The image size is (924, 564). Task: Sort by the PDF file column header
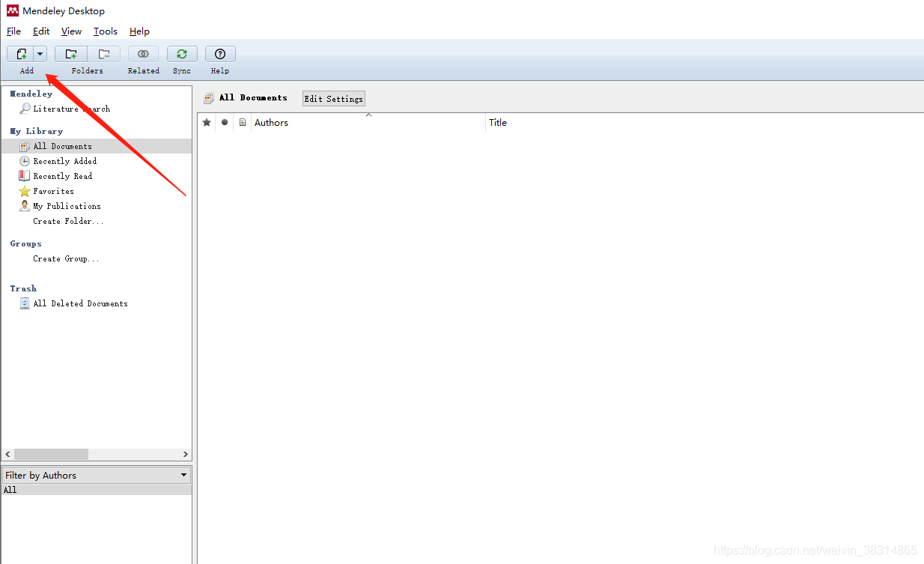click(243, 123)
